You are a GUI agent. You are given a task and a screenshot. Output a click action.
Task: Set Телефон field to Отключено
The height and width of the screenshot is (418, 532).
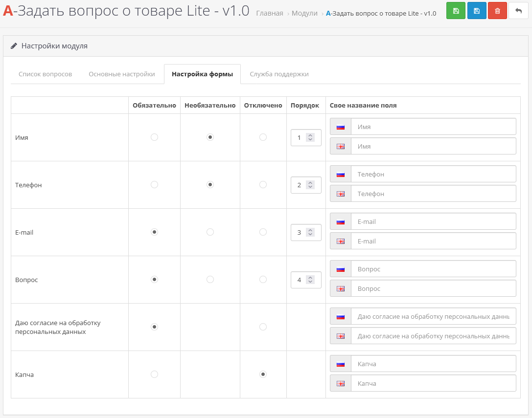point(263,185)
